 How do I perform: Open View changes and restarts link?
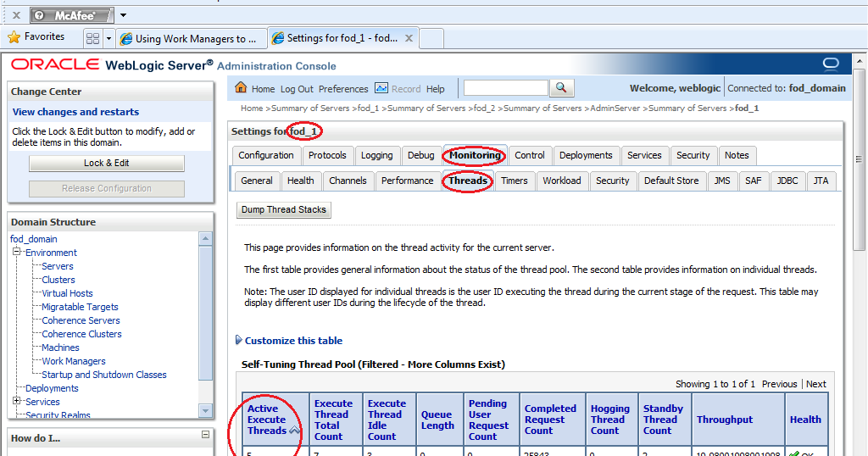pyautogui.click(x=75, y=112)
